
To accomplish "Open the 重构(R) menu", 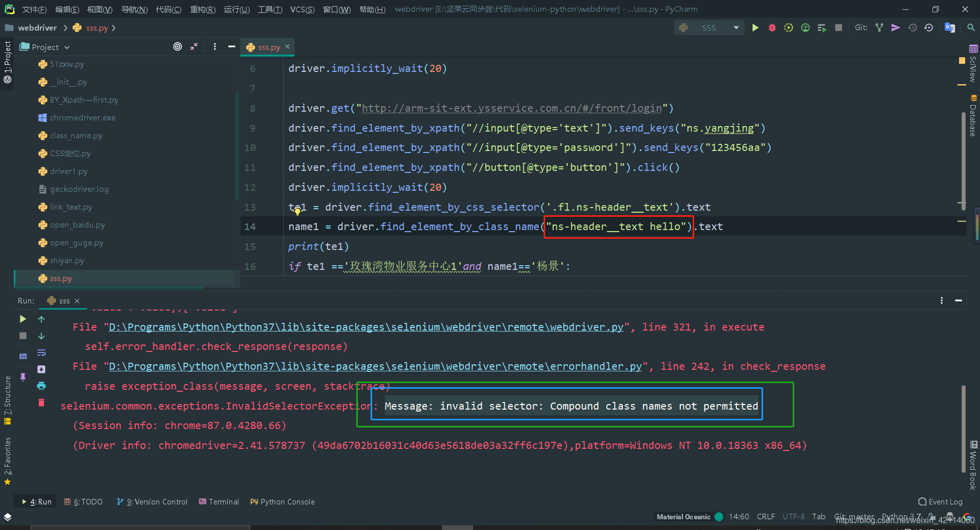I will coord(203,9).
